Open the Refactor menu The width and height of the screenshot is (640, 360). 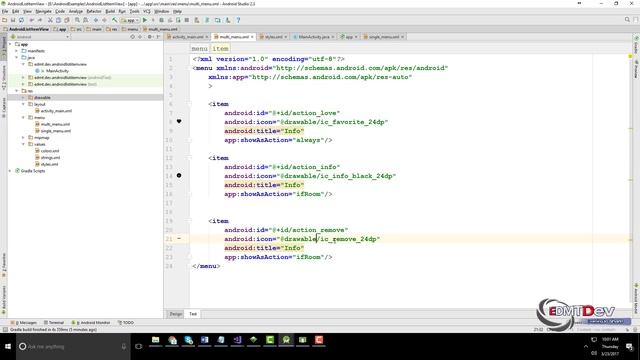click(93, 11)
